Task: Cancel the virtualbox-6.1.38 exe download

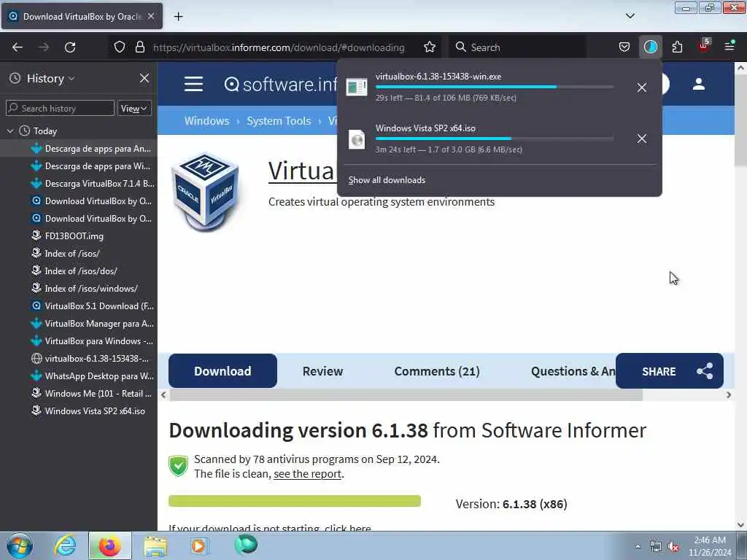Action: coord(642,87)
